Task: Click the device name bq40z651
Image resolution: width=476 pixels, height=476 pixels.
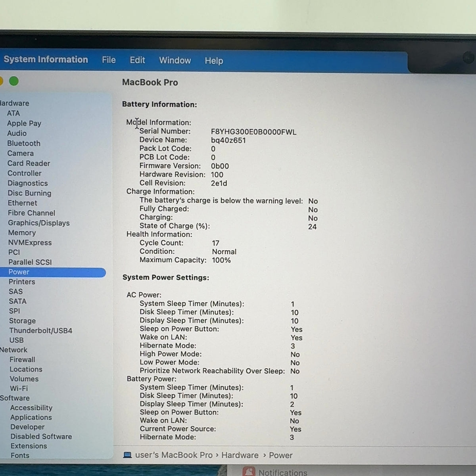Action: (x=228, y=140)
